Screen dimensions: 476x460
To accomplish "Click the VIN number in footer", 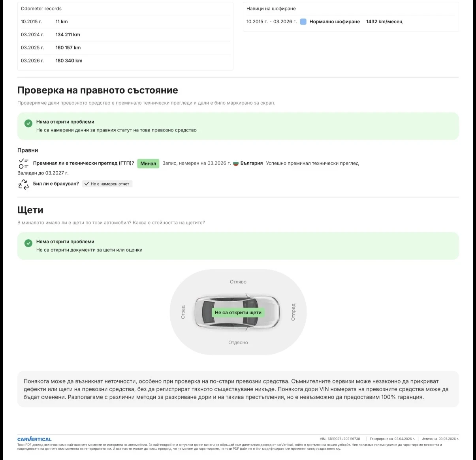I will coord(344,439).
